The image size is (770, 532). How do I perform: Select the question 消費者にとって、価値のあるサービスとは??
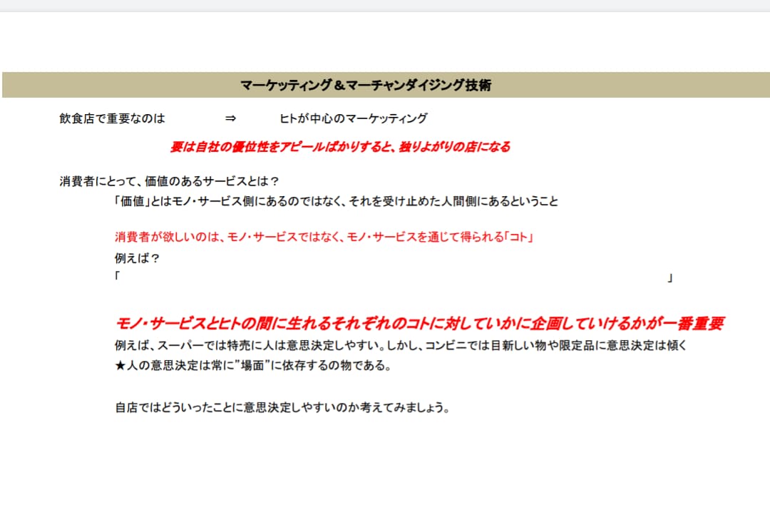(170, 181)
